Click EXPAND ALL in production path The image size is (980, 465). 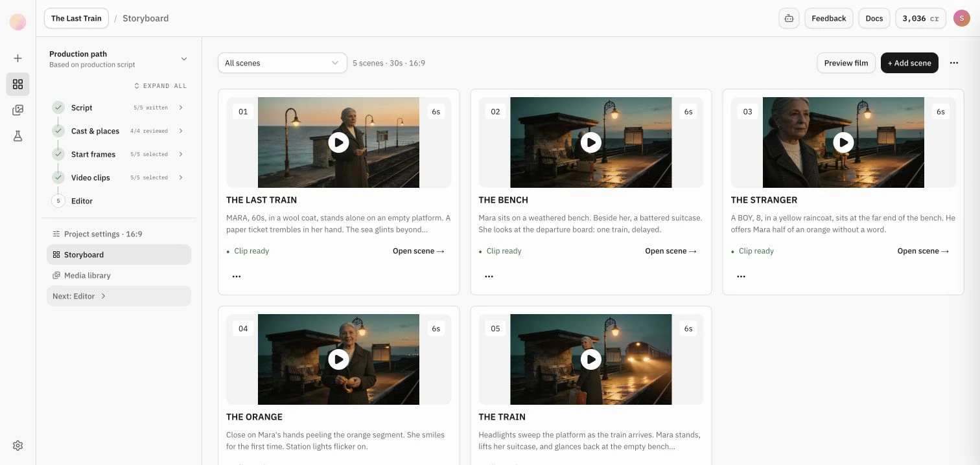[160, 85]
